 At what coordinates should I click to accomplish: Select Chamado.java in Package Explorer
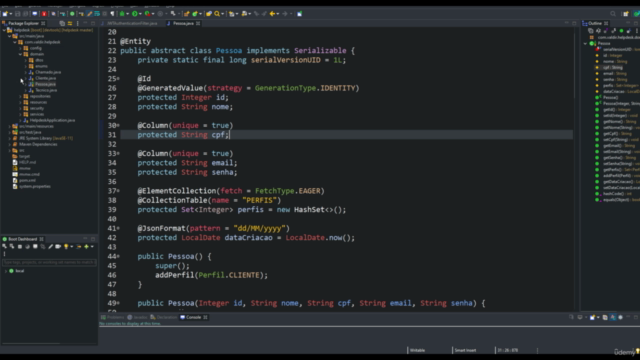coord(48,72)
